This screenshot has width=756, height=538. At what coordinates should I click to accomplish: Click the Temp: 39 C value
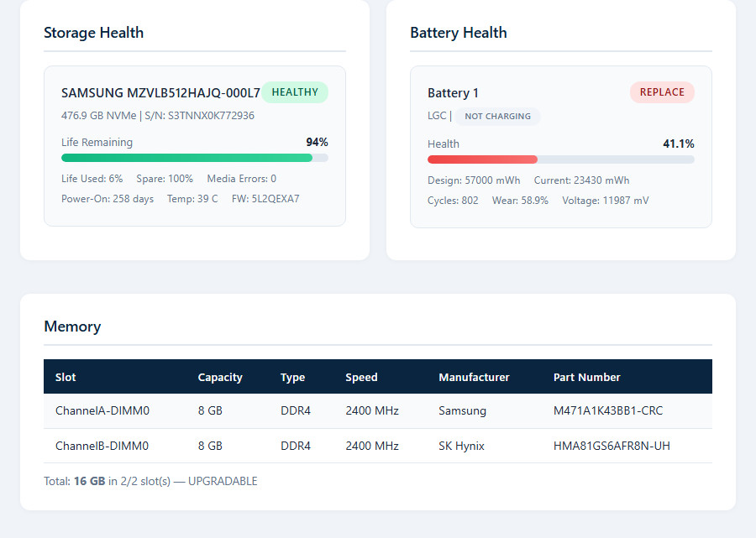click(192, 199)
